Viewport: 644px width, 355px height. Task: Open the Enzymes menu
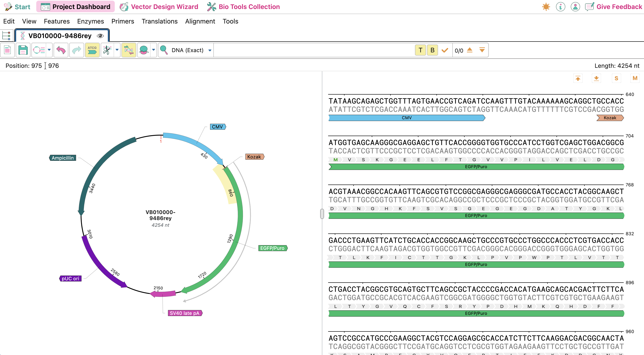coord(90,21)
